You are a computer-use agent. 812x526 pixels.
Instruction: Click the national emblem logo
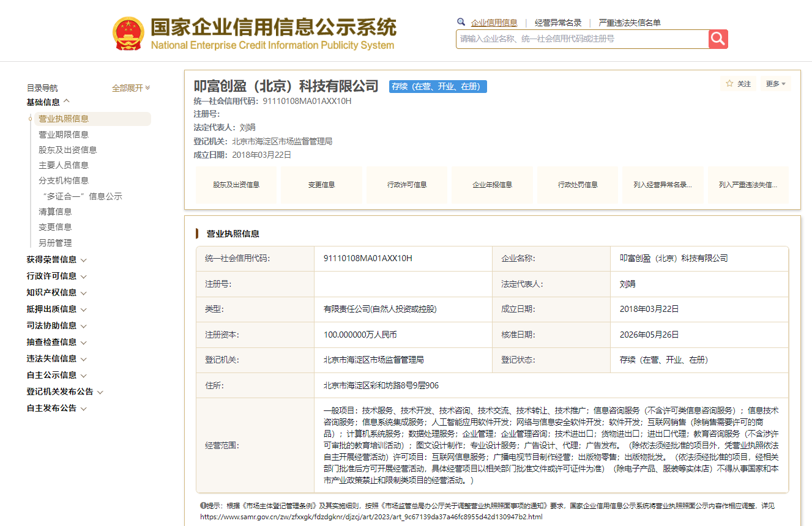(x=128, y=34)
